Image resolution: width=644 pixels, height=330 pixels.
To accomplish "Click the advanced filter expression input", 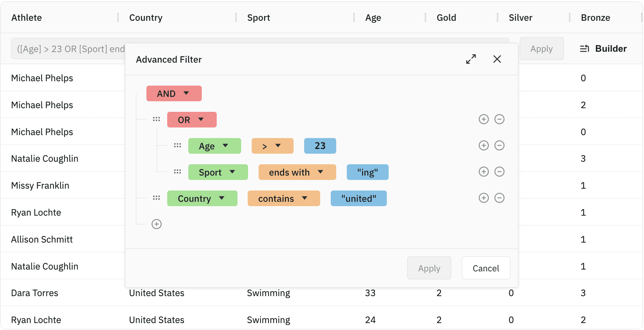I will tap(260, 48).
